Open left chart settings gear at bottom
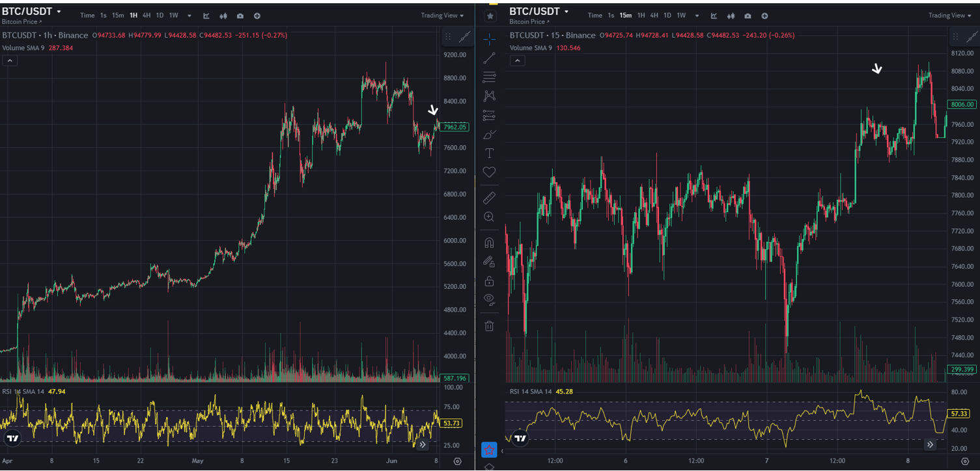980x471 pixels. (x=458, y=461)
